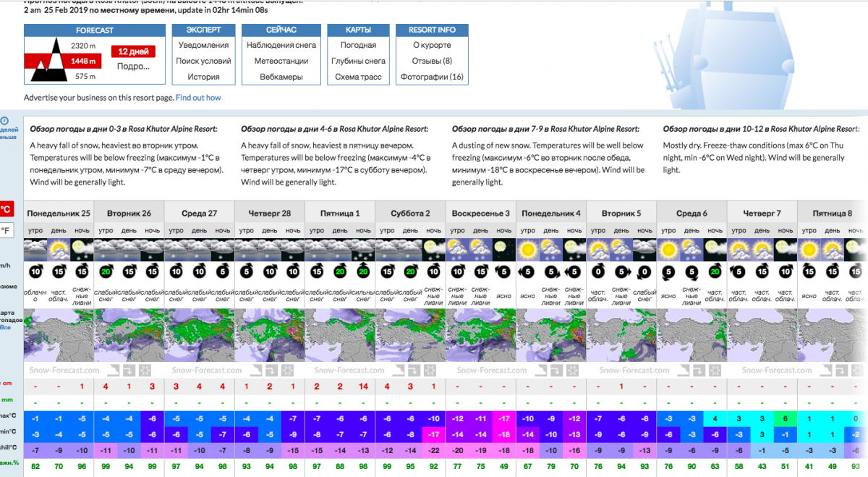Open Схема трасс link
Viewport: 868px width, 477px height.
pos(359,77)
